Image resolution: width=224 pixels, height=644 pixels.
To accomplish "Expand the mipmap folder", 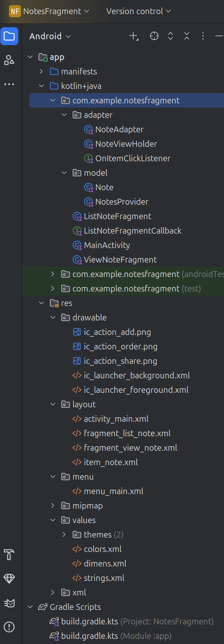I will click(53, 505).
